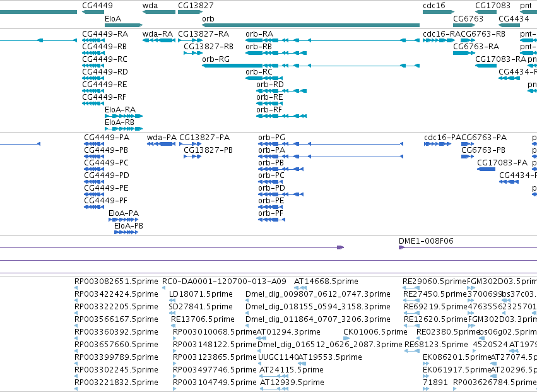The image size is (537, 392).
Task: Click protein CG17083-PA
Action: [x=487, y=169]
